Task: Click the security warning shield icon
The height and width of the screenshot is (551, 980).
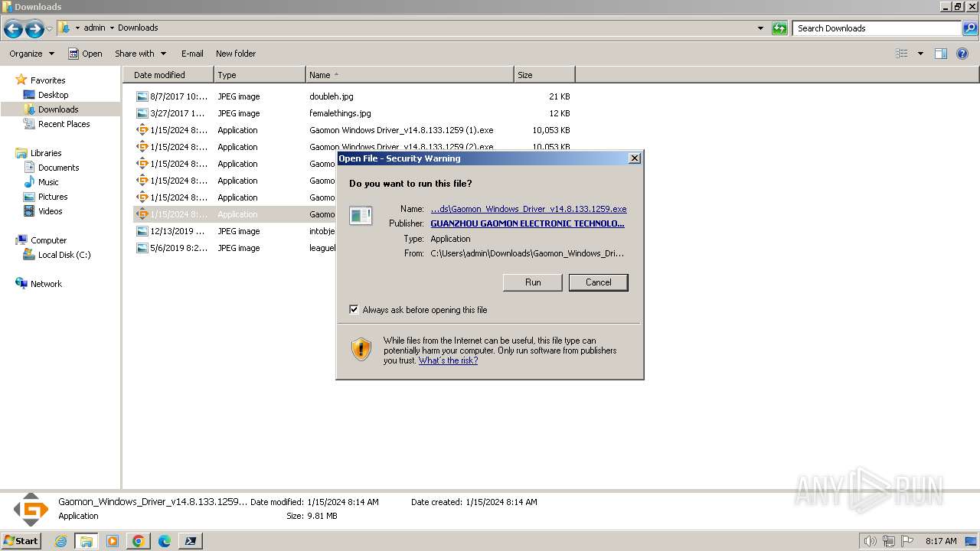Action: pyautogui.click(x=361, y=350)
